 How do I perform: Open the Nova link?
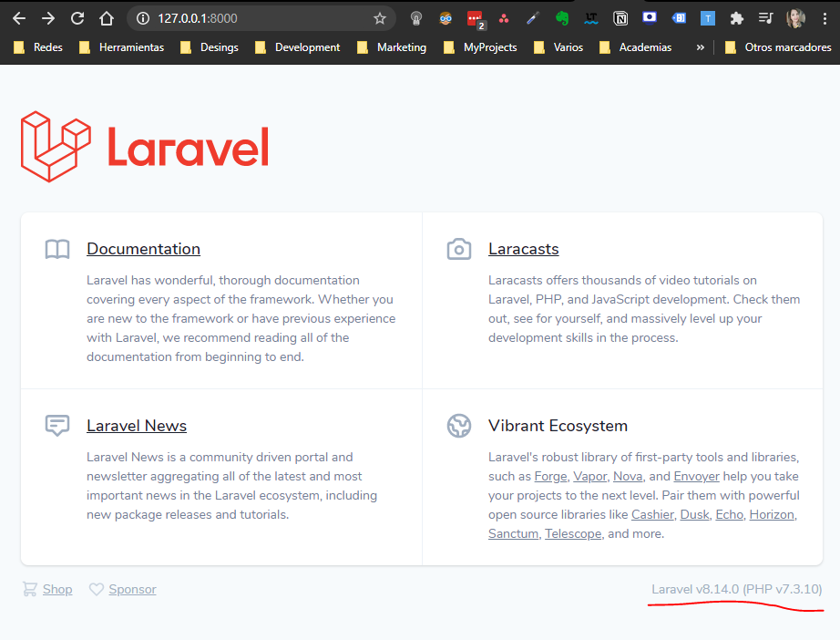628,476
